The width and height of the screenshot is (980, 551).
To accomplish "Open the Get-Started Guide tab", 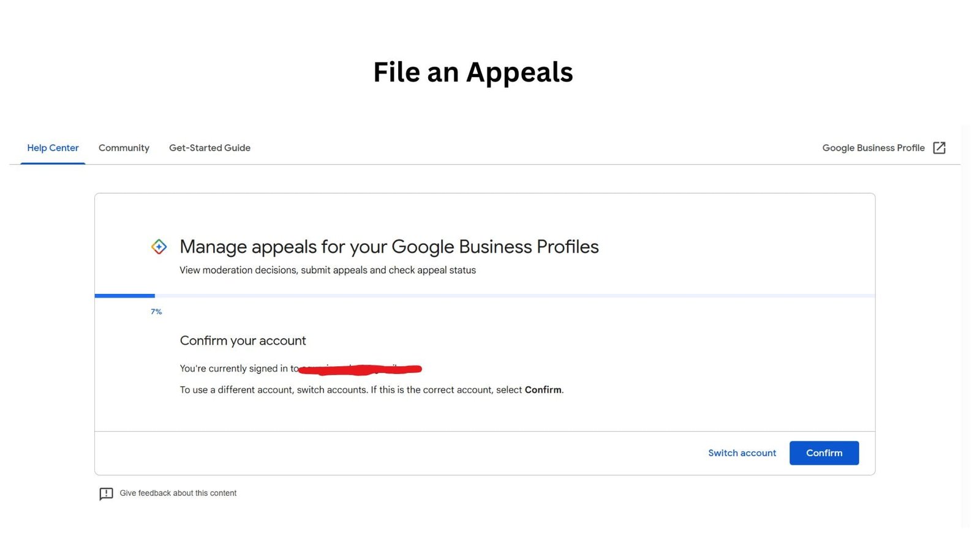I will coord(209,148).
